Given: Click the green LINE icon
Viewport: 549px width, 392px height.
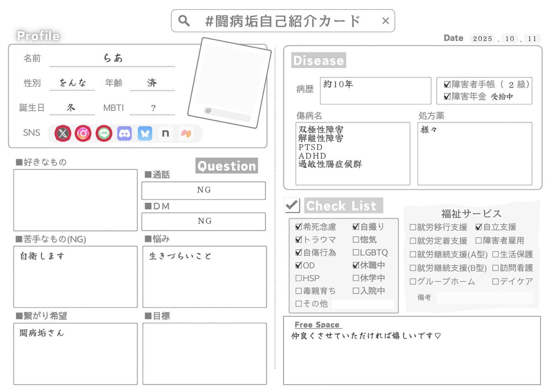Looking at the screenshot, I should click(104, 134).
